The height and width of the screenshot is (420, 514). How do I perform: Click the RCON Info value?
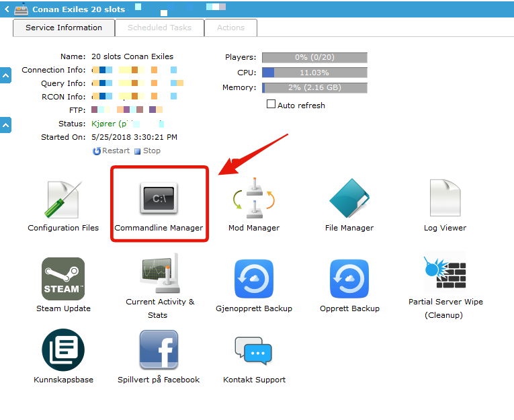(134, 96)
